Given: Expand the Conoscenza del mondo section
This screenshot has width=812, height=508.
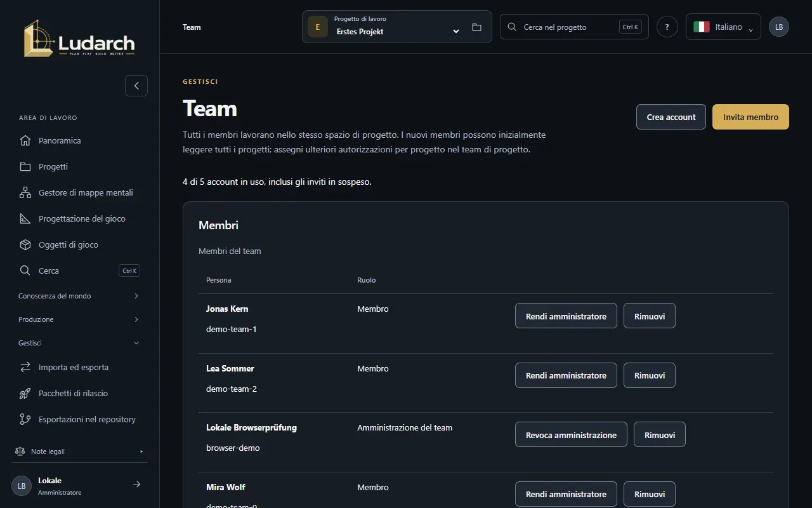Looking at the screenshot, I should [x=79, y=296].
